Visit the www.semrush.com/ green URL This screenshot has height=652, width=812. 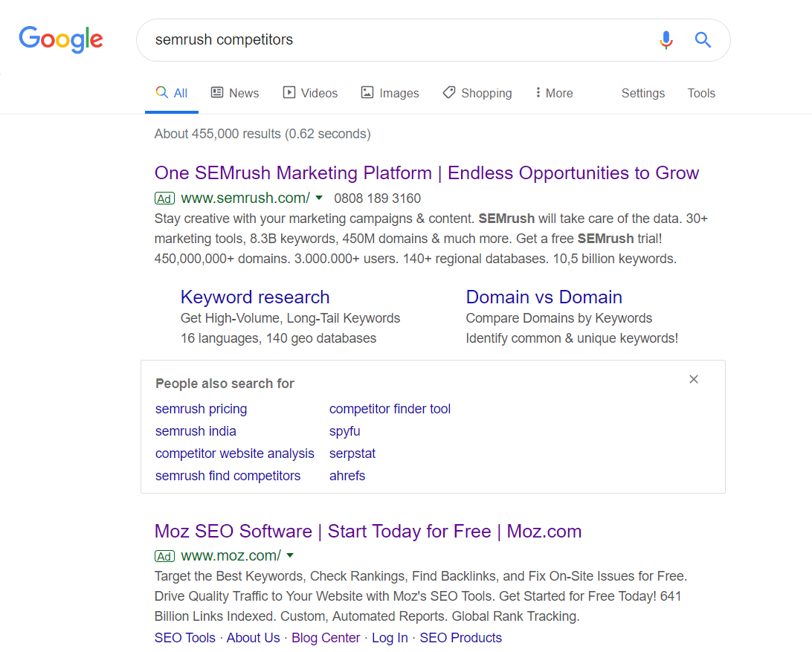point(245,198)
